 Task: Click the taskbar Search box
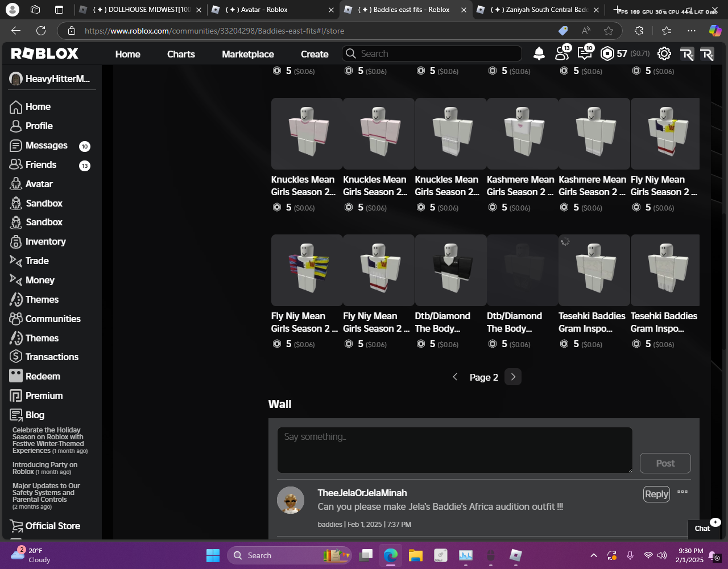click(x=290, y=555)
